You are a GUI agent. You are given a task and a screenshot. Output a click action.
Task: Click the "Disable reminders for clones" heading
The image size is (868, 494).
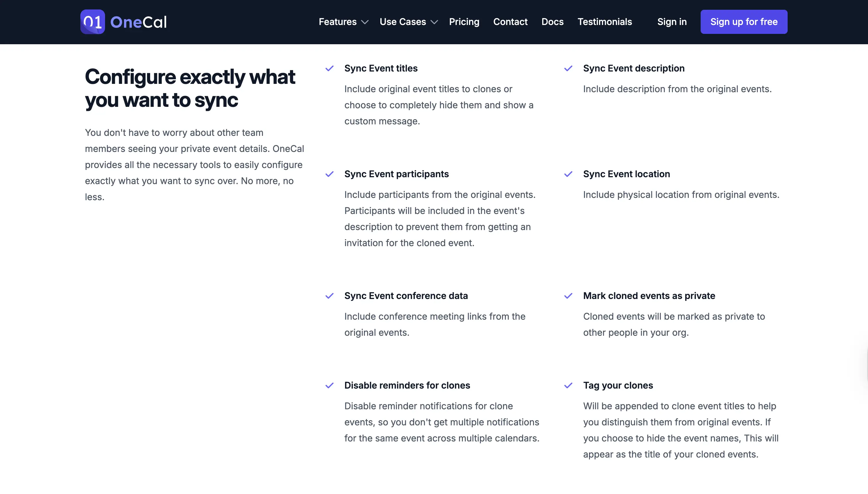tap(407, 385)
